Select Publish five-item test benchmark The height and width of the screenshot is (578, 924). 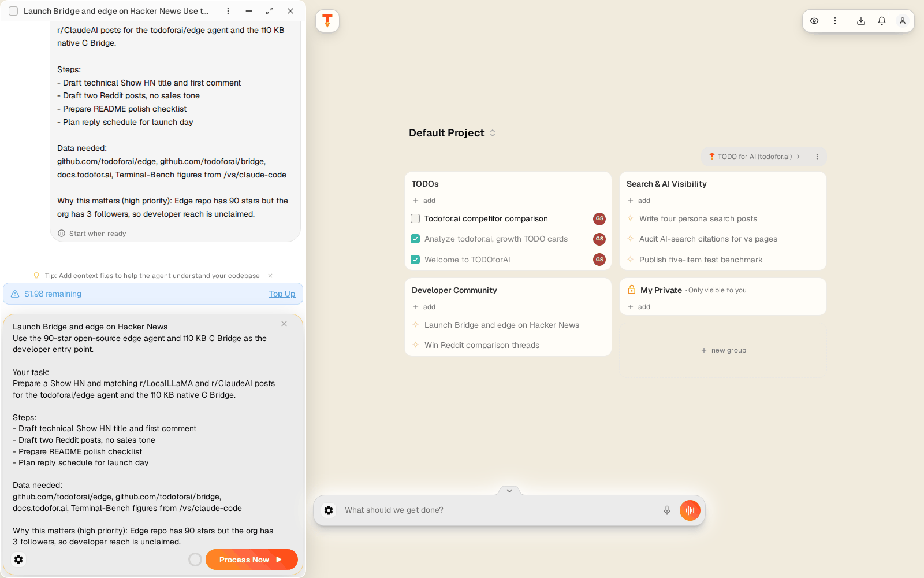point(701,260)
